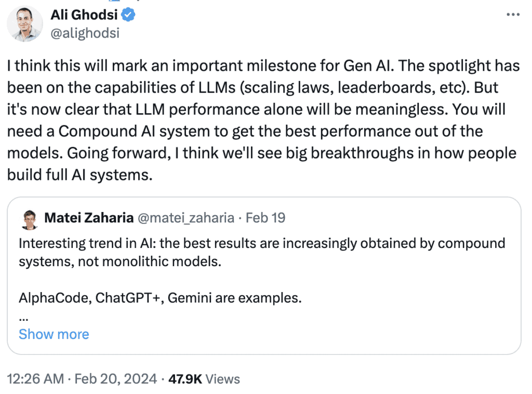Click the 'AlphaCode, ChatGPT+, Gemini are examples' line
Viewport: 532px width, 394px height.
pos(160,298)
